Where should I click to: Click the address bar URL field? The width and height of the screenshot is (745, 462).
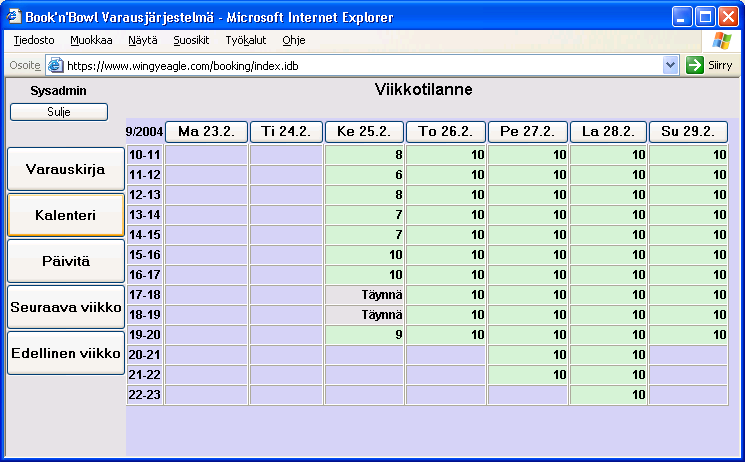tap(360, 65)
